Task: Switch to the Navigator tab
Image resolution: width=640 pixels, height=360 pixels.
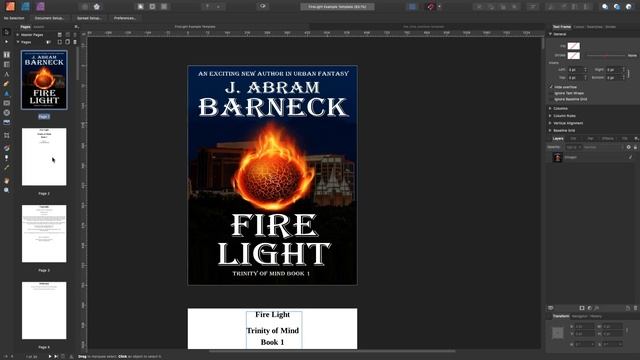Action: (579, 316)
